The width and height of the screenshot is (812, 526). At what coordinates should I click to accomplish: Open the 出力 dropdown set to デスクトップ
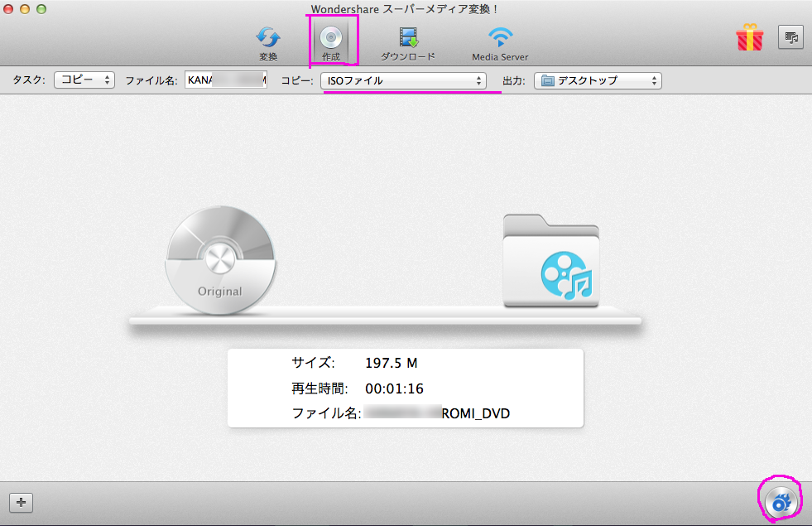pyautogui.click(x=598, y=80)
